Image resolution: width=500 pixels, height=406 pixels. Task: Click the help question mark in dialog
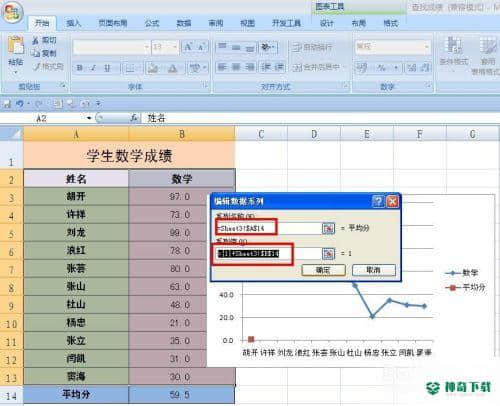[378, 201]
